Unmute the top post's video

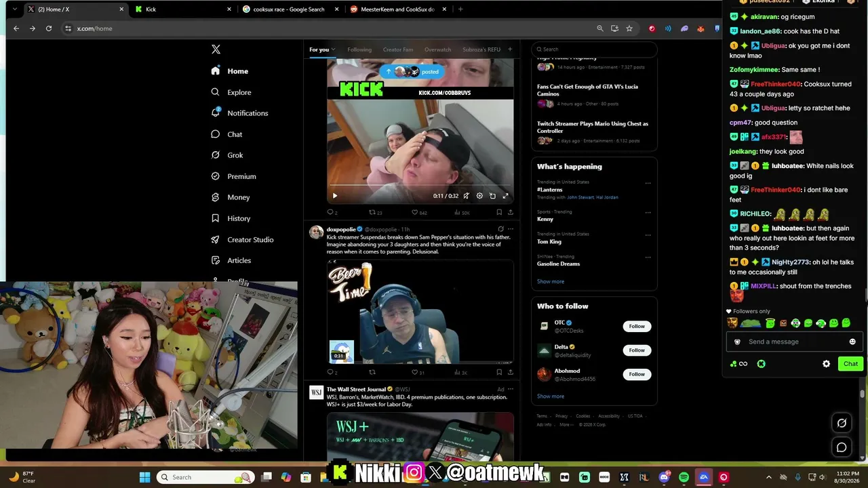pos(467,196)
